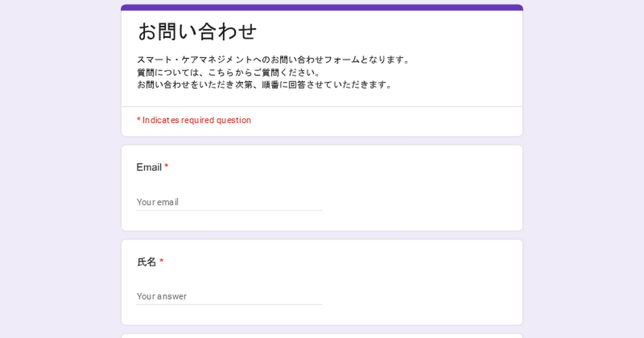Click the first description line mentioning スマート・ケアマネジメント

click(x=274, y=60)
